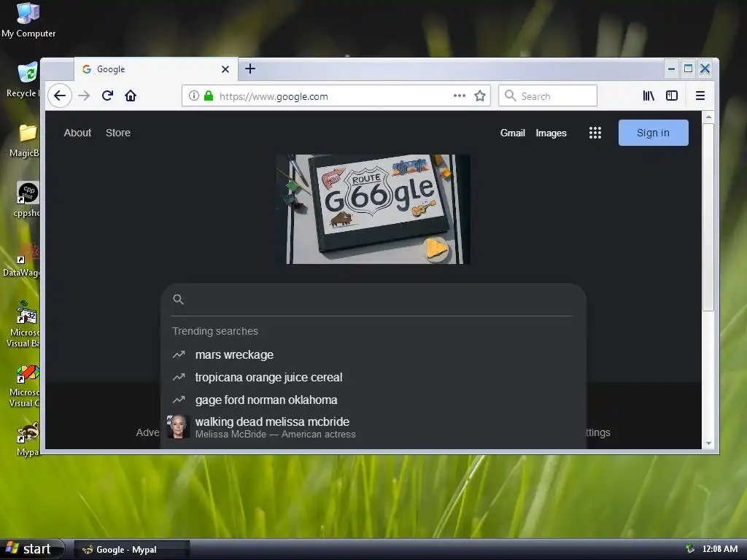Image resolution: width=747 pixels, height=560 pixels.
Task: Select the MagicB folder desktop icon
Action: [24, 141]
